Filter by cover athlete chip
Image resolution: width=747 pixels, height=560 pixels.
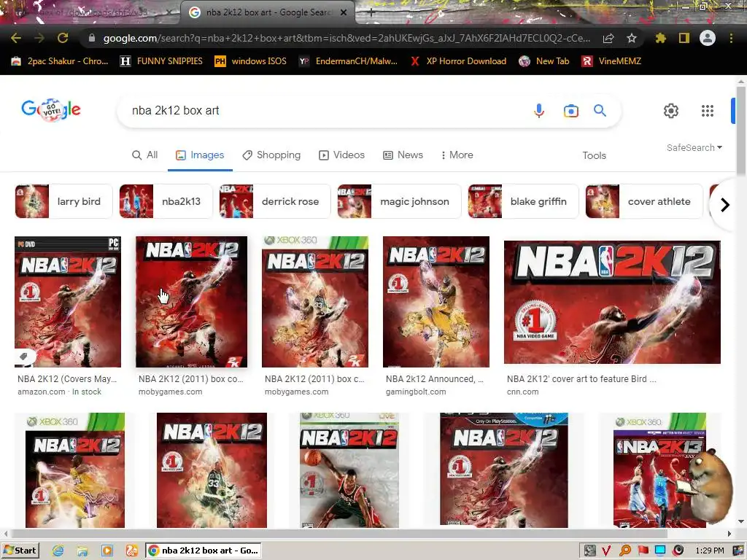click(x=644, y=201)
